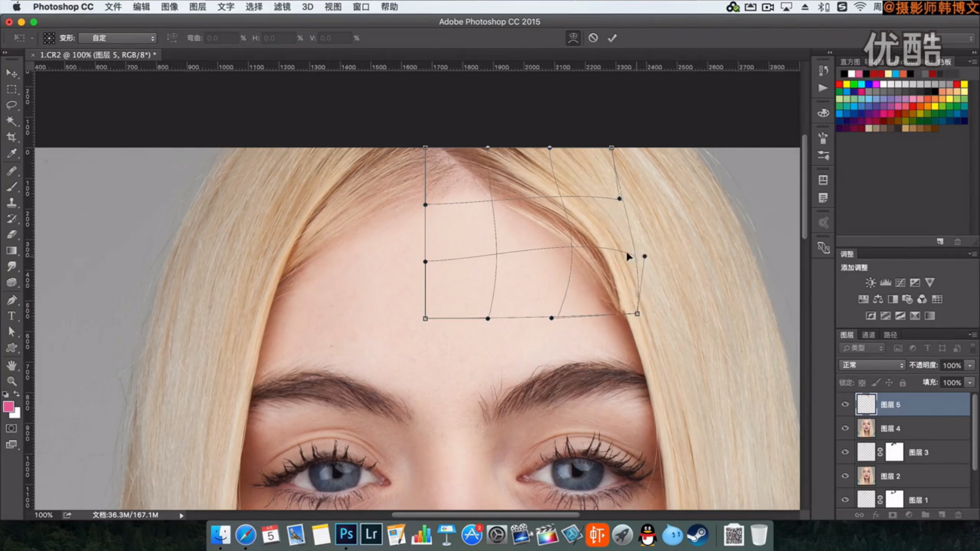The image size is (980, 551).
Task: Add a Curves adjustment
Action: pos(900,283)
